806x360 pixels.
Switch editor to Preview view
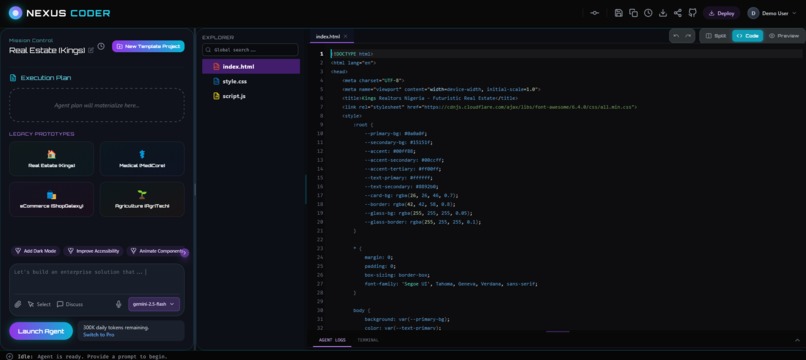(x=784, y=36)
